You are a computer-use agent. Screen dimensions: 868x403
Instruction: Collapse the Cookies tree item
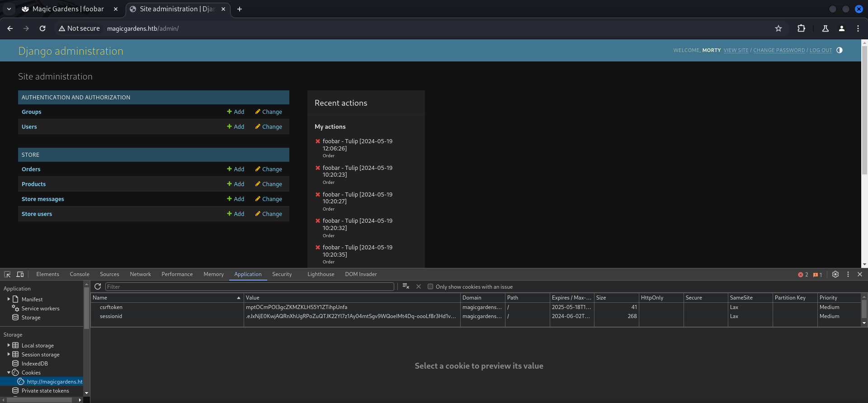(9, 373)
